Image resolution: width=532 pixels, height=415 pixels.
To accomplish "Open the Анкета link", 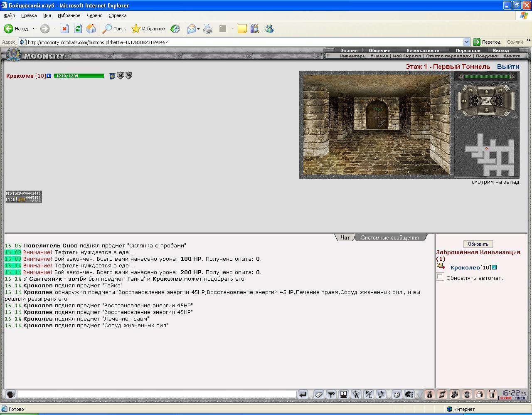I will tap(512, 56).
